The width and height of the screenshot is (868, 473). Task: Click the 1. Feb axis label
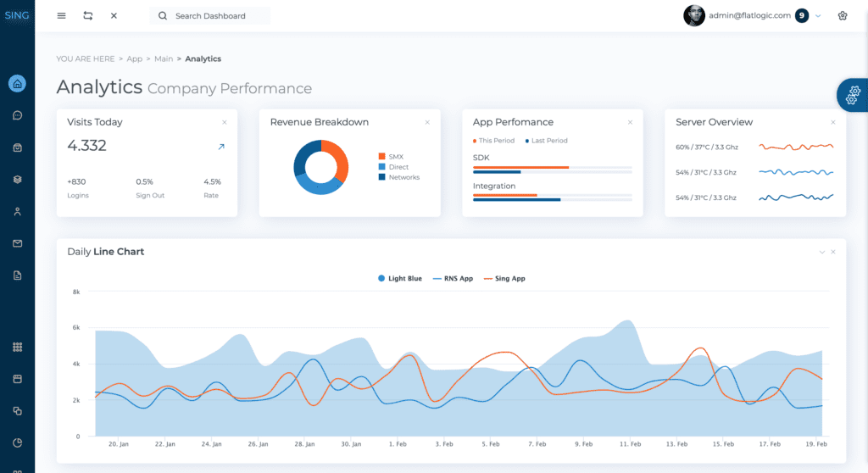coord(398,444)
